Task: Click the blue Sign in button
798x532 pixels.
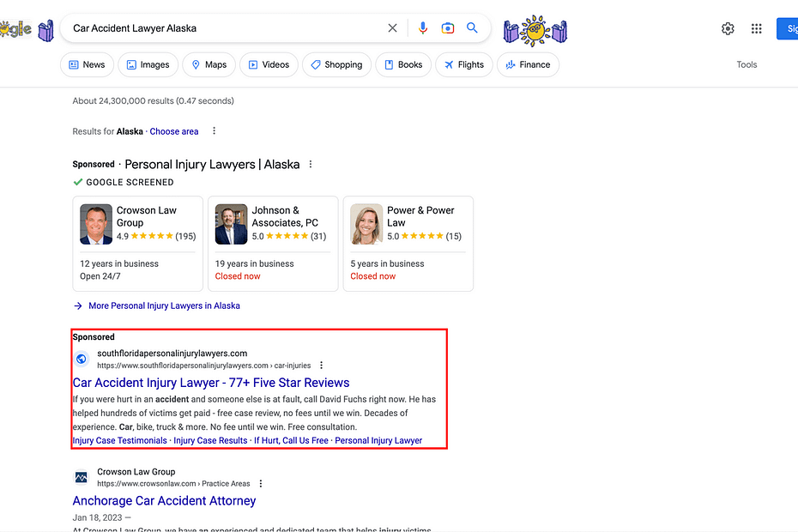Action: click(788, 28)
